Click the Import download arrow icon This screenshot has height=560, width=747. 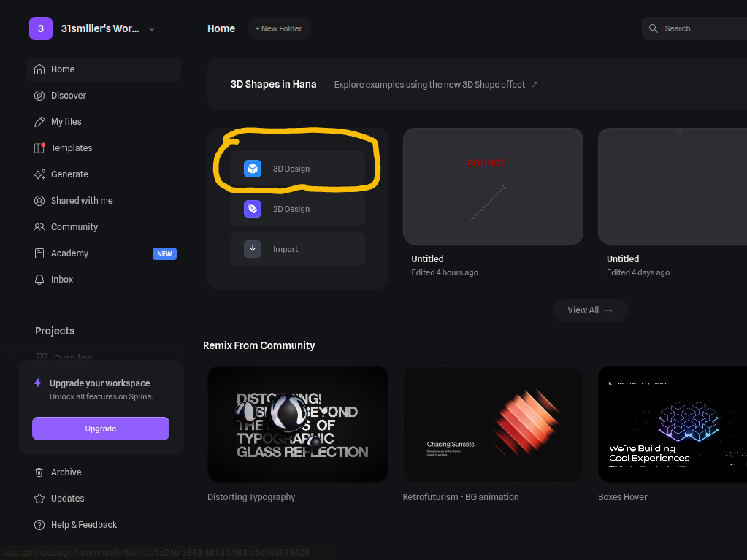(x=253, y=248)
